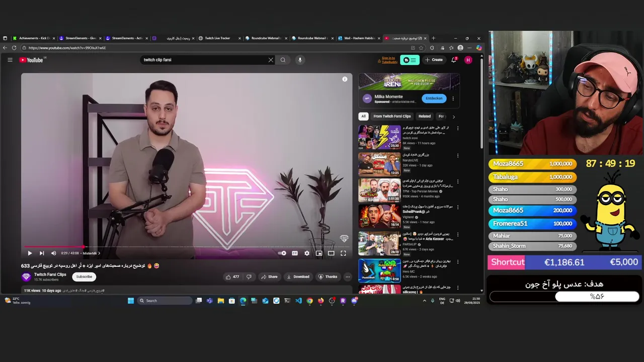The width and height of the screenshot is (644, 362).
Task: Open options menu for twitch ironi video
Action: 457,128
